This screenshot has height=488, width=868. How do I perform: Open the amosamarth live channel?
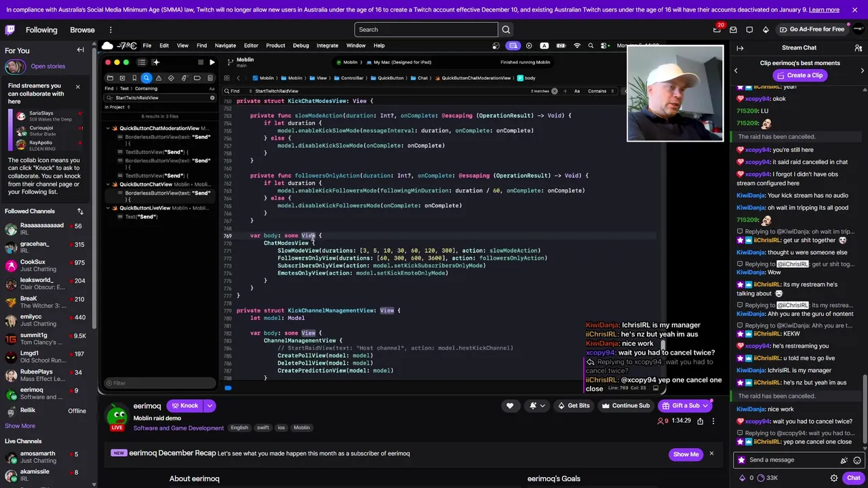coord(45,457)
